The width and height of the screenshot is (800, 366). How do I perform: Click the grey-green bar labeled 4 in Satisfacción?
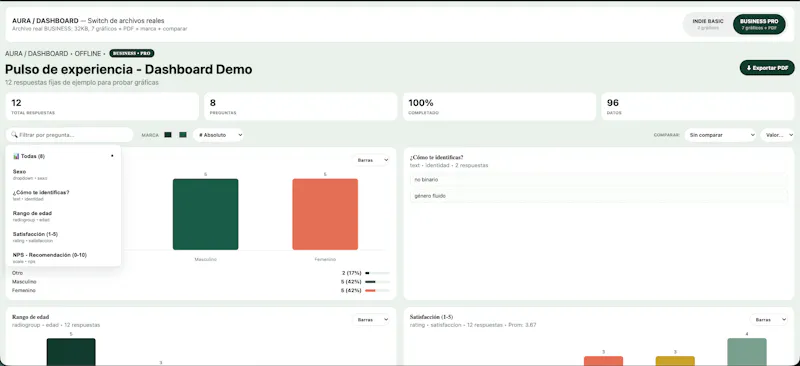coord(747,352)
